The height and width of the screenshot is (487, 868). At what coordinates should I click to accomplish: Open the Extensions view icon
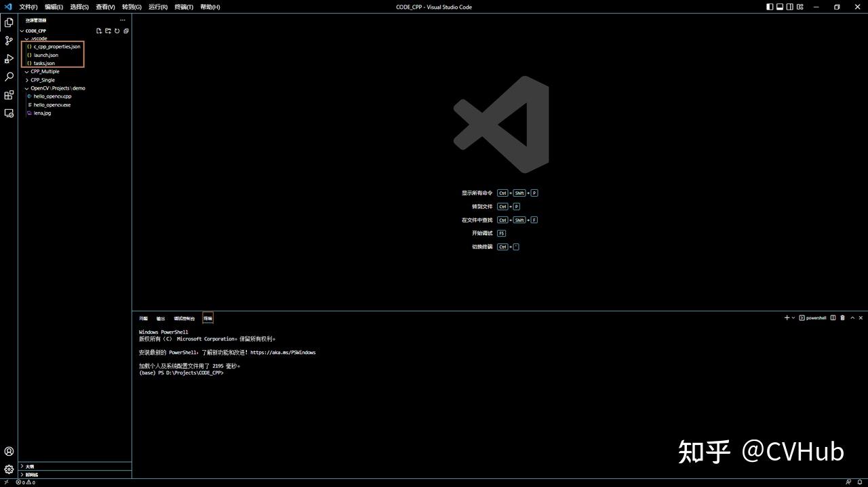9,94
